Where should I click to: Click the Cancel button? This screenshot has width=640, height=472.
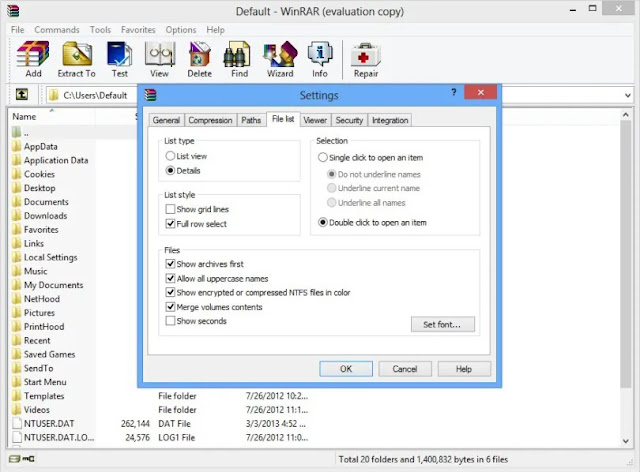click(404, 369)
